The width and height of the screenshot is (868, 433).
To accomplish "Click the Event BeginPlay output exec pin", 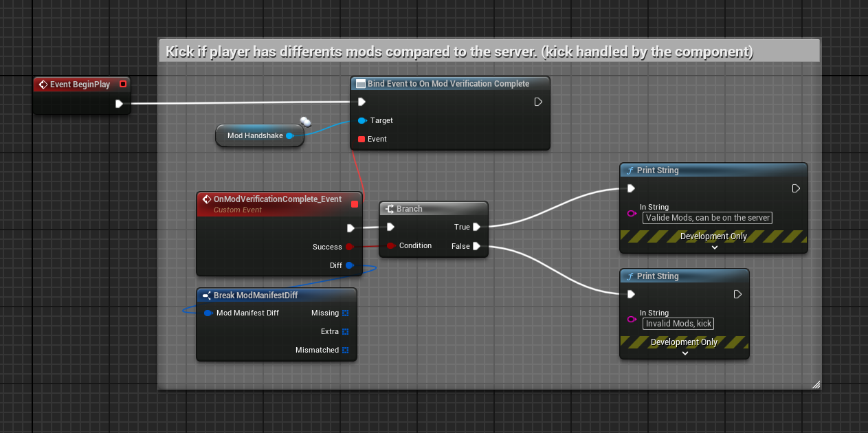I will [x=119, y=104].
